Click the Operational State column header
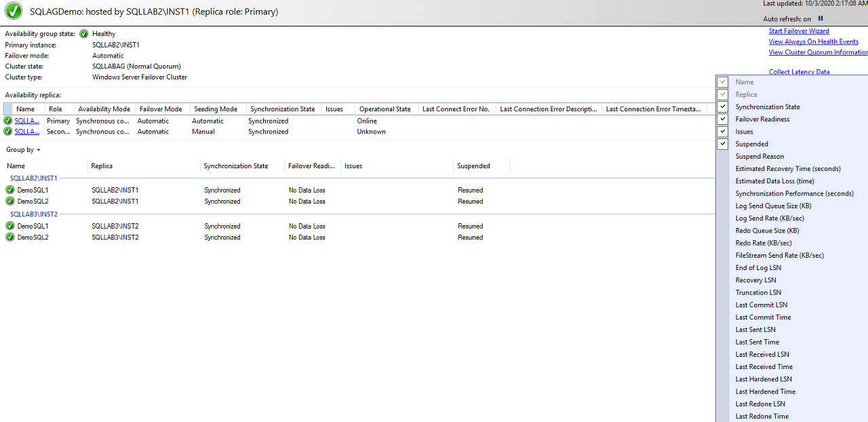Screen dimensions: 868x422 tap(385, 109)
